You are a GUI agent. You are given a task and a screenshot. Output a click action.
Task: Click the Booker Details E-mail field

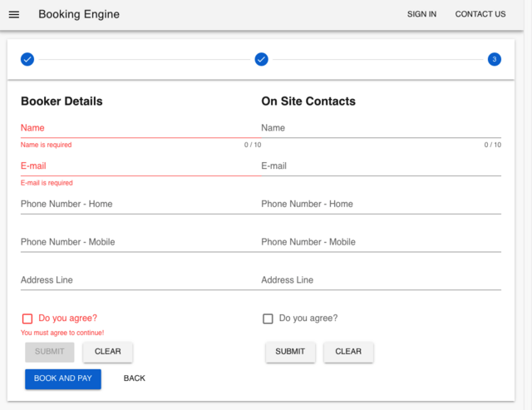tap(140, 166)
